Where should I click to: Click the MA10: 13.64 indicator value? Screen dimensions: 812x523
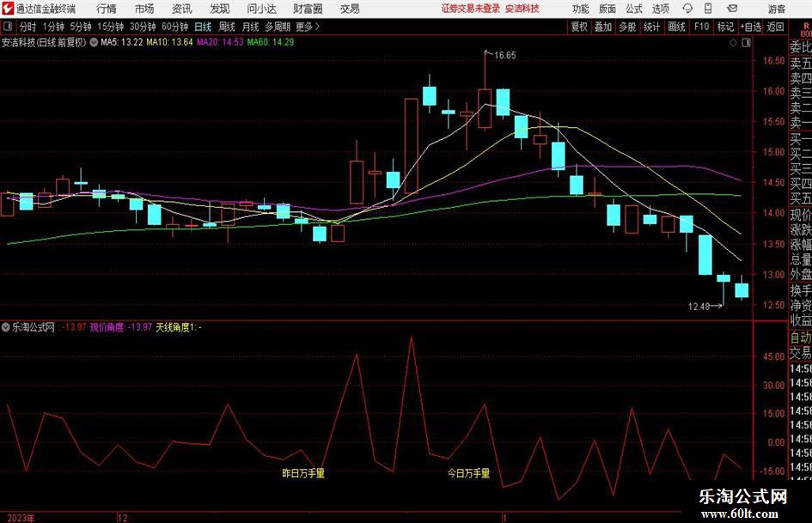(x=169, y=42)
